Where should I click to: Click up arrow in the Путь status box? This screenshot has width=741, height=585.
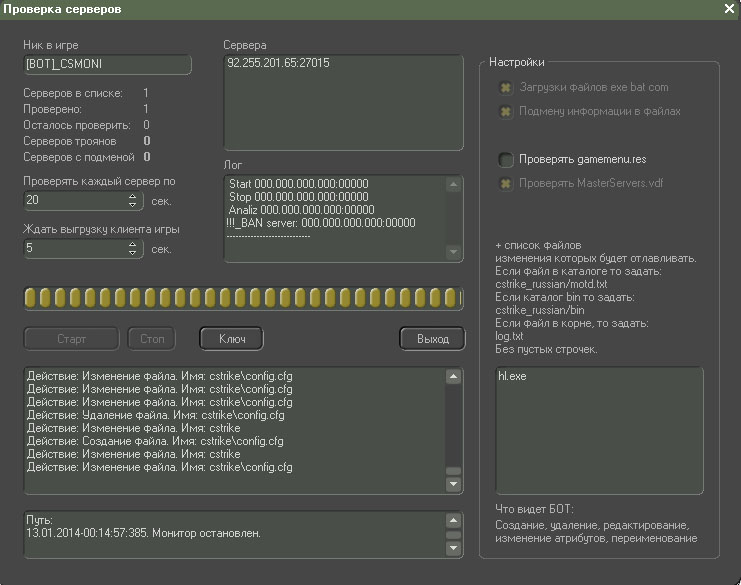pos(453,521)
